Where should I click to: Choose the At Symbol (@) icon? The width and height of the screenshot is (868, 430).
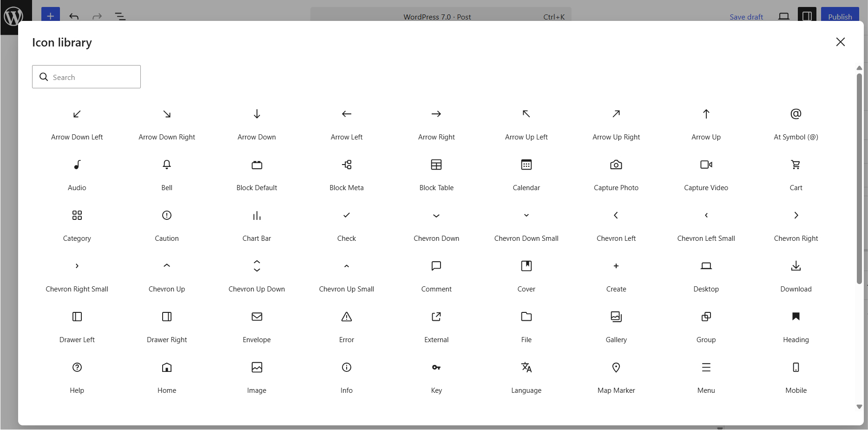coord(796,114)
